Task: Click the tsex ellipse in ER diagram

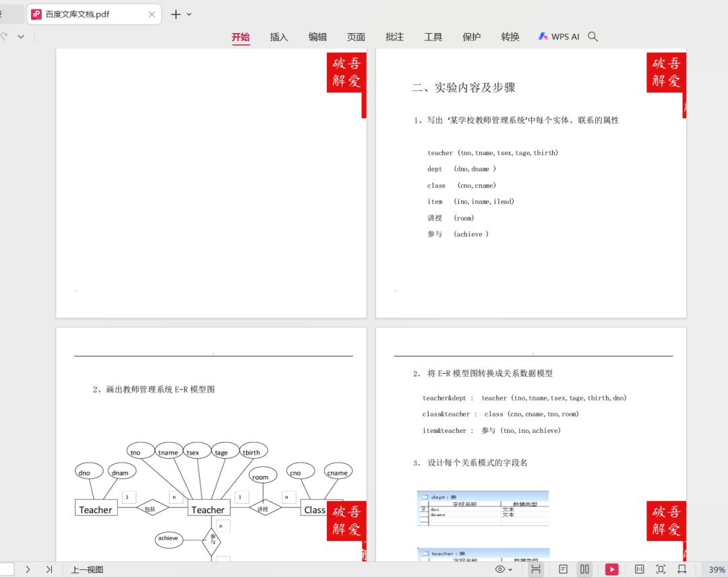Action: pos(197,451)
